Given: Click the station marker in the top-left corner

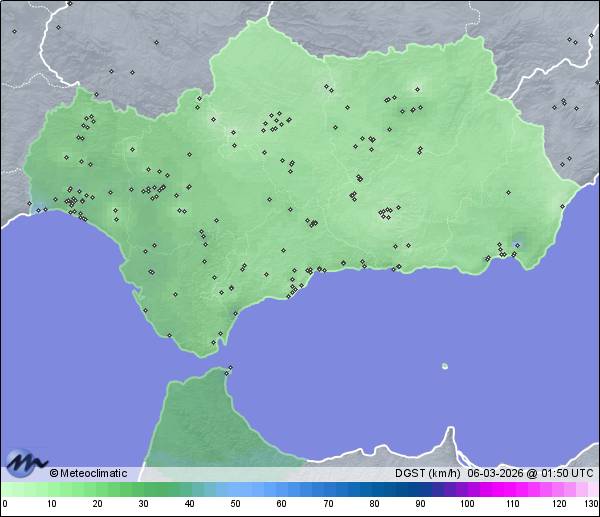Looking at the screenshot, I should pyautogui.click(x=14, y=31).
